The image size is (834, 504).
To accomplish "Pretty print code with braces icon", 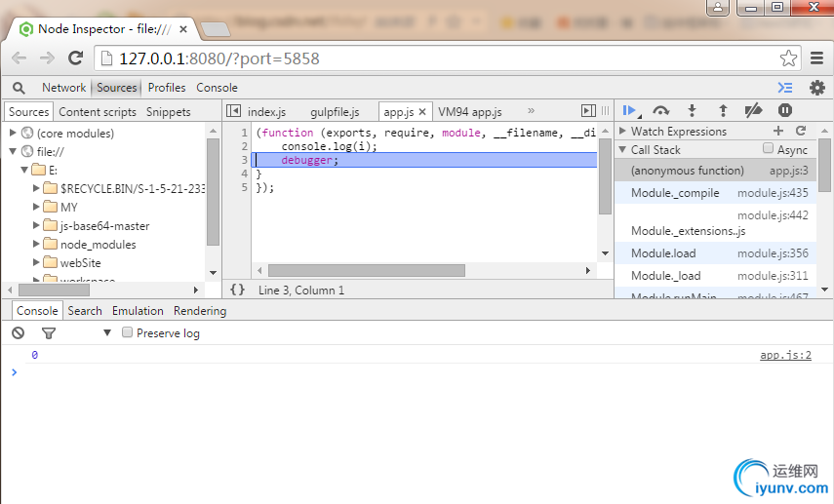I will [237, 290].
